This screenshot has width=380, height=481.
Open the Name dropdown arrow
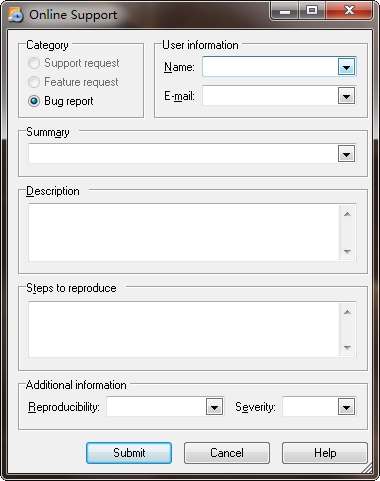tap(346, 67)
